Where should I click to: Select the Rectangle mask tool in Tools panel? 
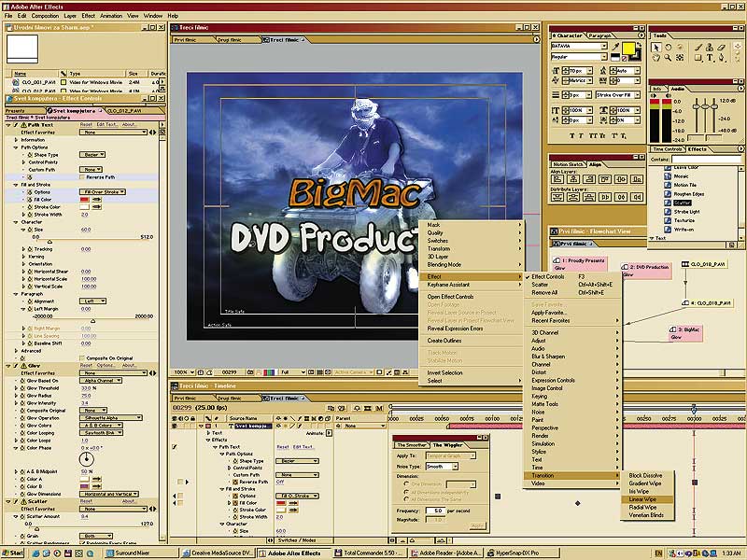tap(698, 58)
